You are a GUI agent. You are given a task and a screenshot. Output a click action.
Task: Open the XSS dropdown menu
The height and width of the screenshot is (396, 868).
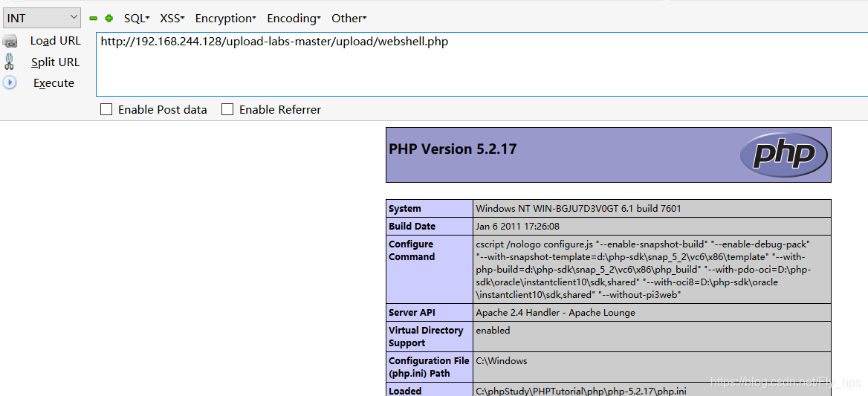pos(172,19)
